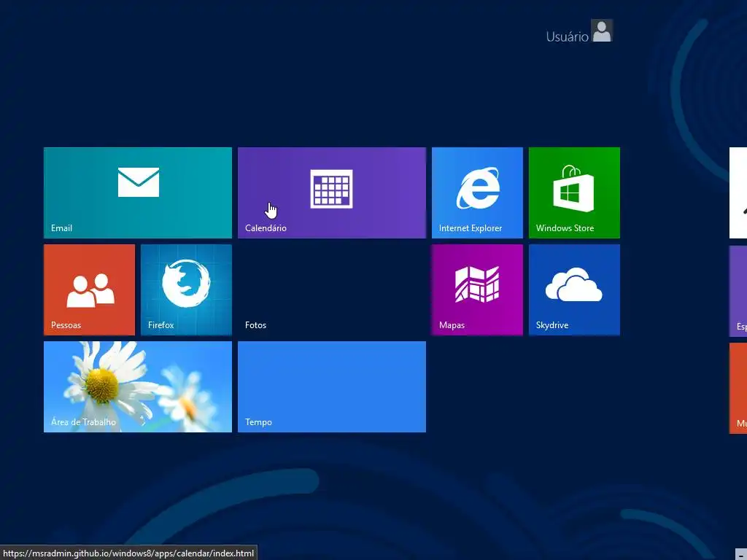Viewport: 747px width, 560px height.
Task: Click the Fotos label text
Action: click(255, 325)
